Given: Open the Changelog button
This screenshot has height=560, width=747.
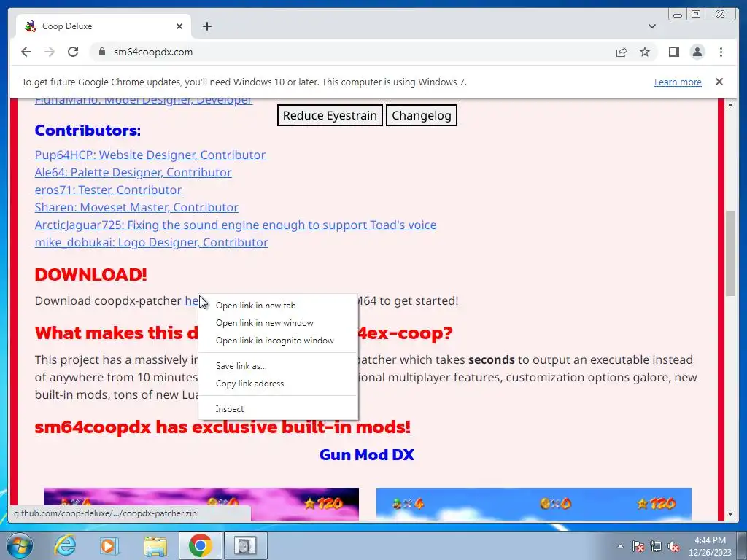Looking at the screenshot, I should (x=421, y=115).
